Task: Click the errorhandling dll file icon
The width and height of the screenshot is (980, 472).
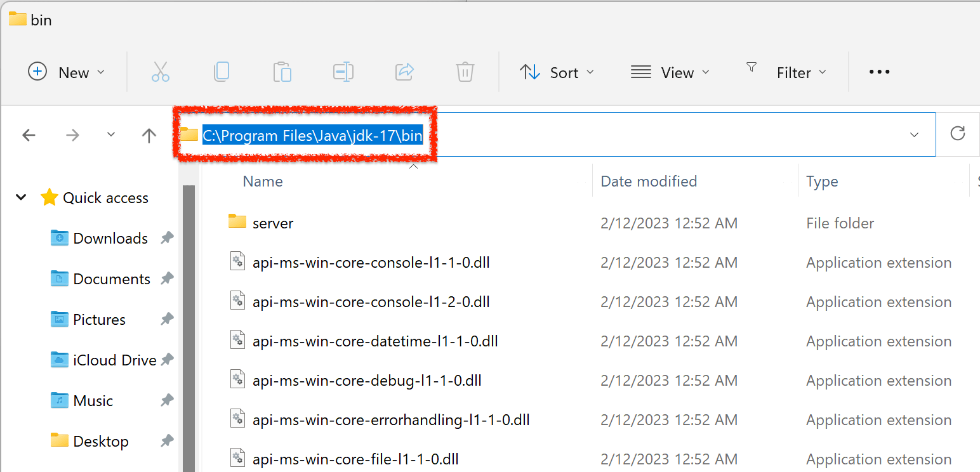Action: [237, 419]
